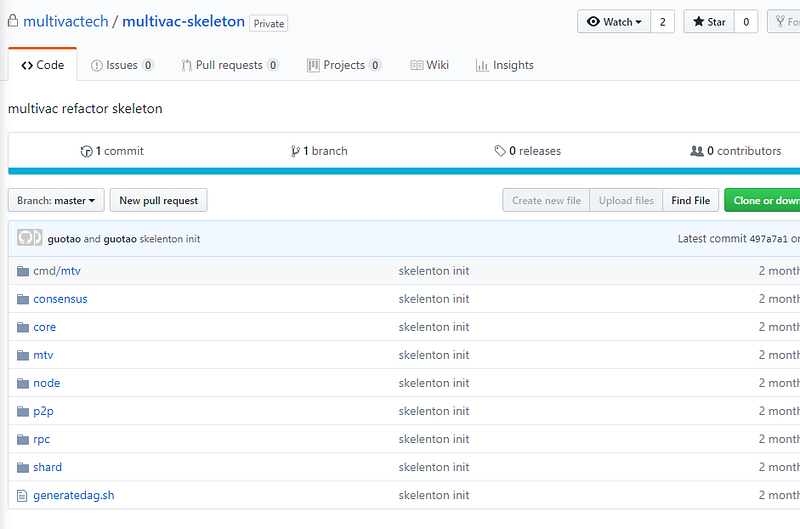Click the eye icon in the Watch button
The height and width of the screenshot is (529, 800).
click(x=593, y=21)
